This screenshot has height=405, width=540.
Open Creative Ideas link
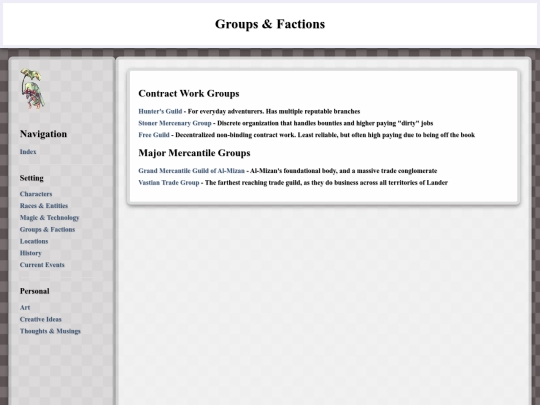pyautogui.click(x=40, y=319)
